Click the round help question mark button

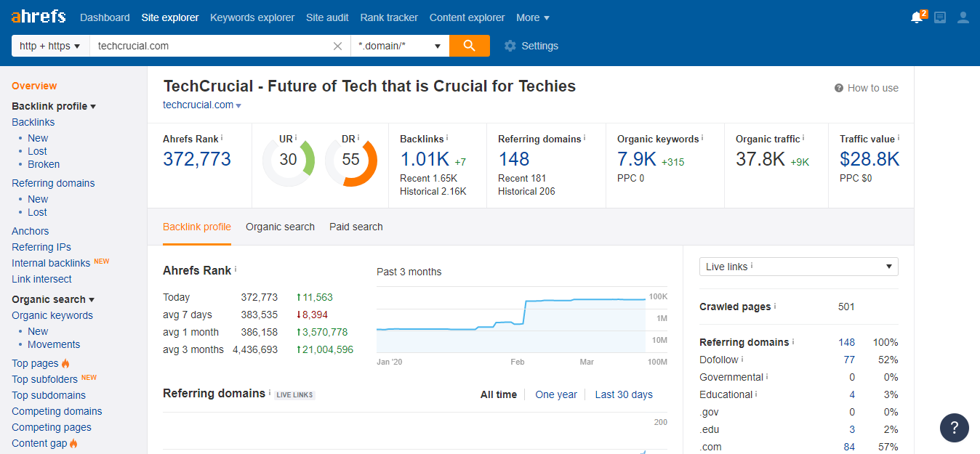(x=954, y=428)
